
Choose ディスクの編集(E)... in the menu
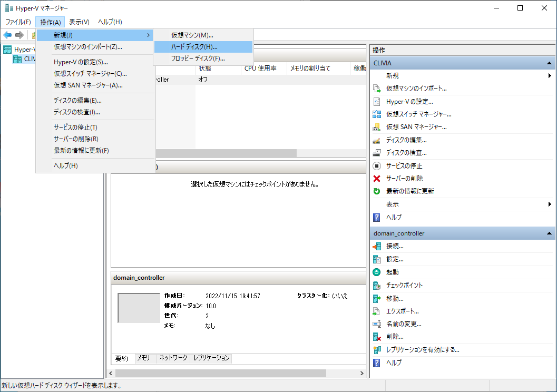click(x=95, y=101)
